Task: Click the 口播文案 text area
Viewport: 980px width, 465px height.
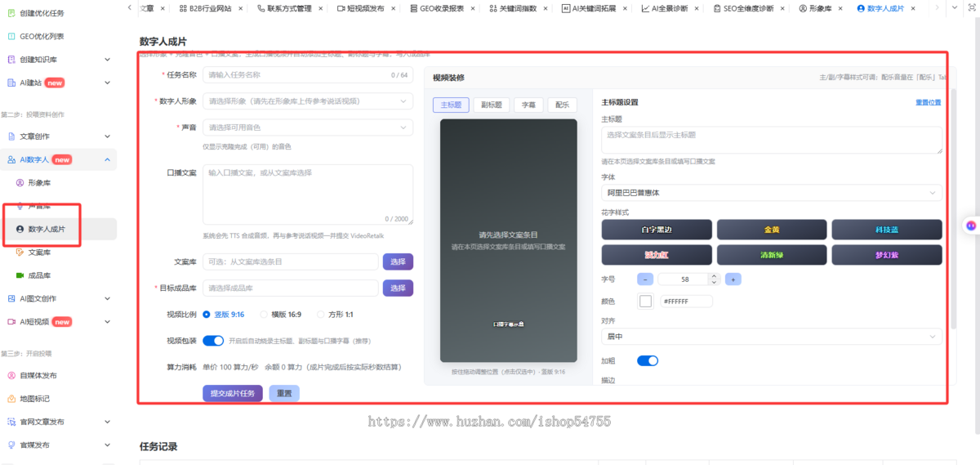Action: click(x=308, y=194)
